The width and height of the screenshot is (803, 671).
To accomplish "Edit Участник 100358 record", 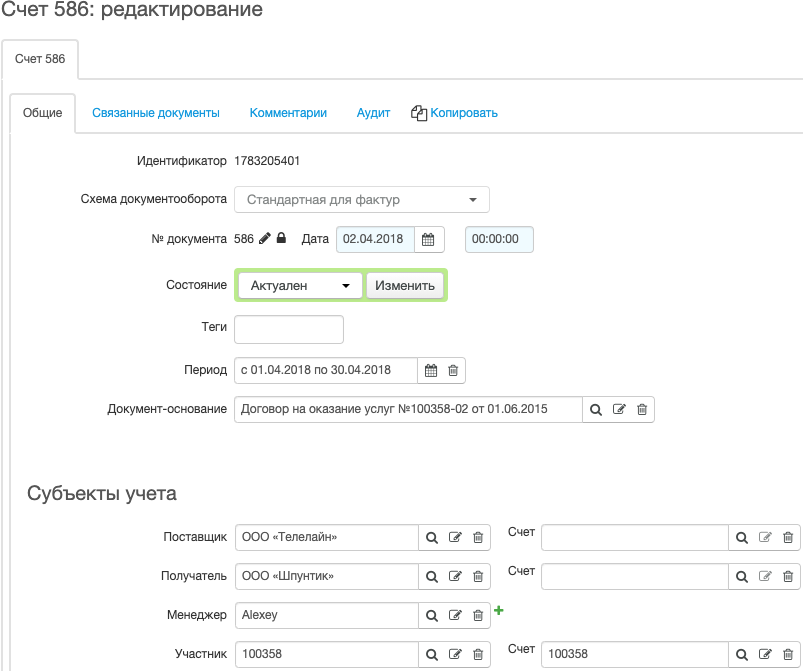I will [455, 654].
